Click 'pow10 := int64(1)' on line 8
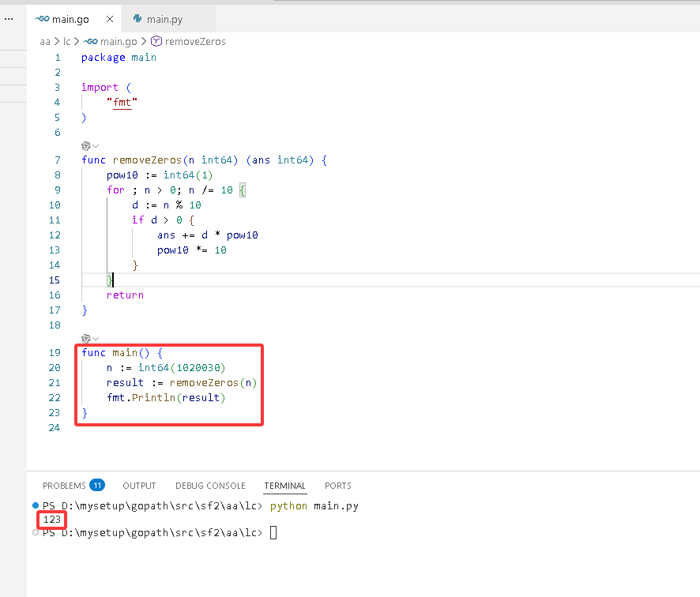 pyautogui.click(x=160, y=175)
